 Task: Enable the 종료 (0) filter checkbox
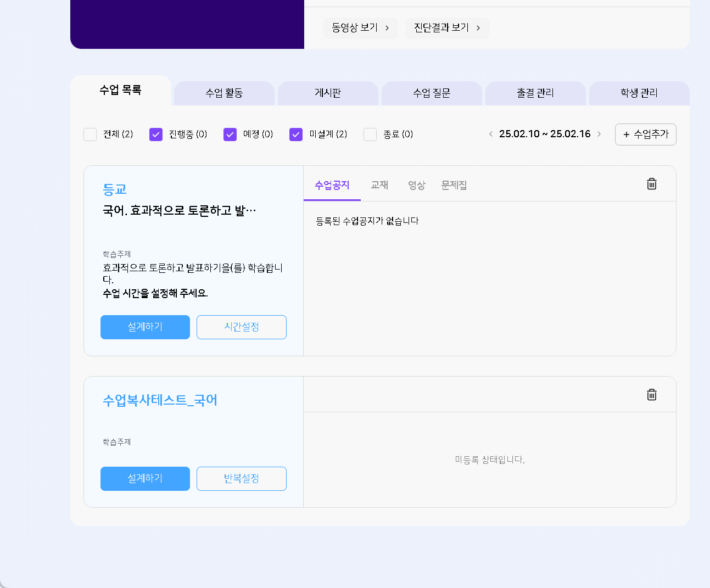coord(370,135)
